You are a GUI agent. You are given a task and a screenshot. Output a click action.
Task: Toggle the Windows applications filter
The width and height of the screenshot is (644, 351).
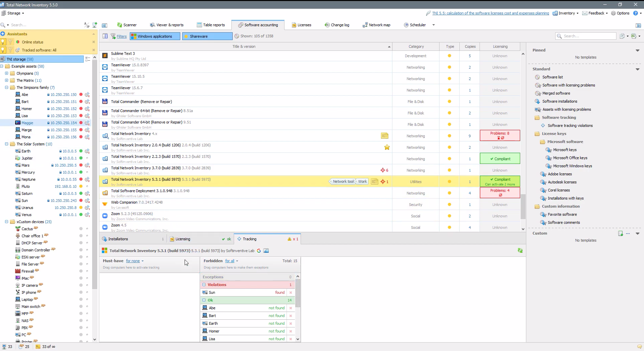[155, 36]
